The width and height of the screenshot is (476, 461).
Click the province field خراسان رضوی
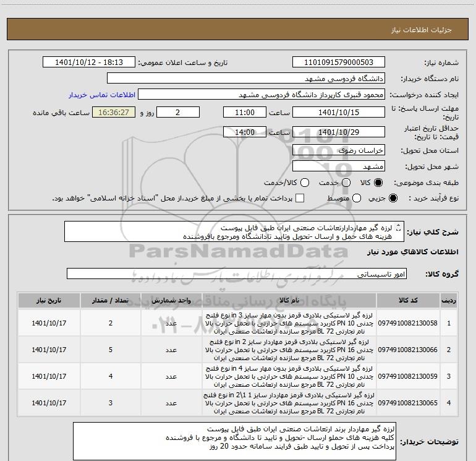pyautogui.click(x=339, y=150)
